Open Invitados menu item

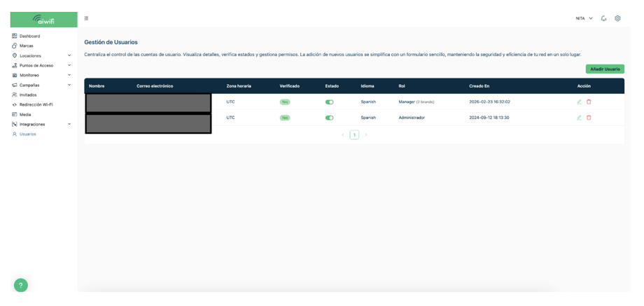coord(28,95)
